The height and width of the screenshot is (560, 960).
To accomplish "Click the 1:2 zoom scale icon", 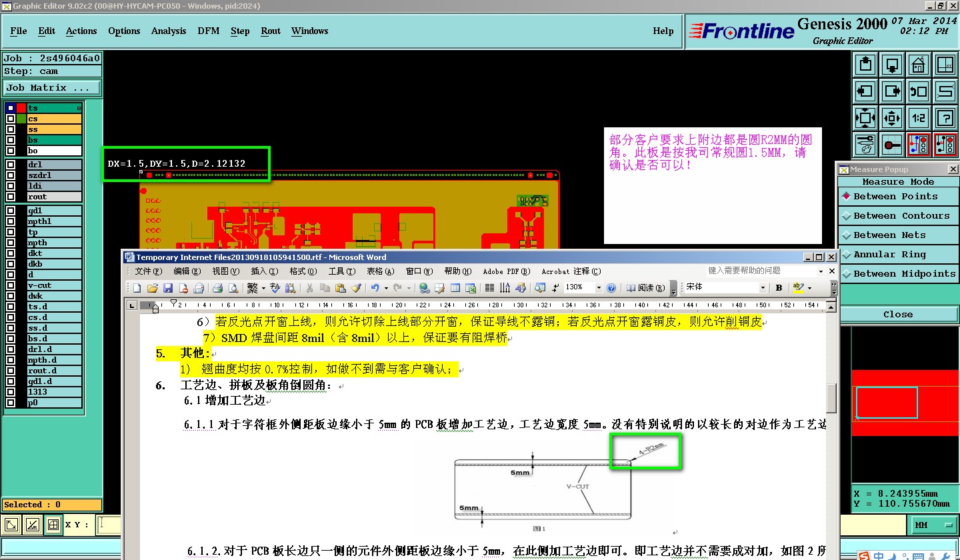I will pos(919,118).
